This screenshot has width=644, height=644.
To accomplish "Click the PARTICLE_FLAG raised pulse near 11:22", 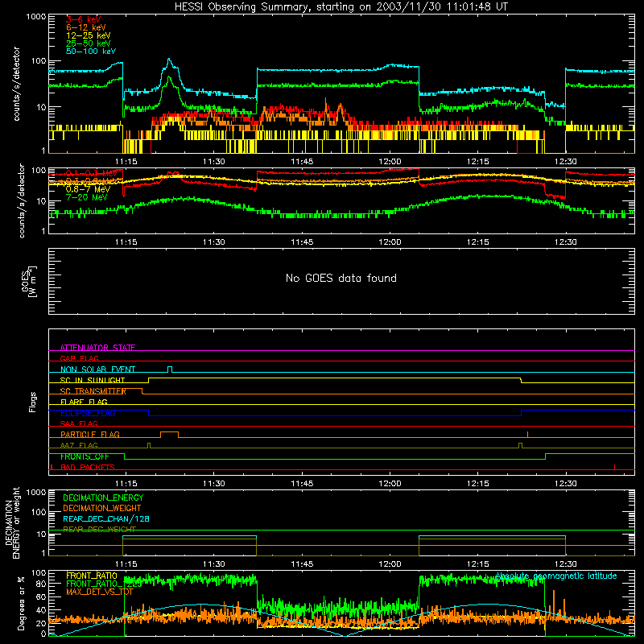I will (x=169, y=434).
